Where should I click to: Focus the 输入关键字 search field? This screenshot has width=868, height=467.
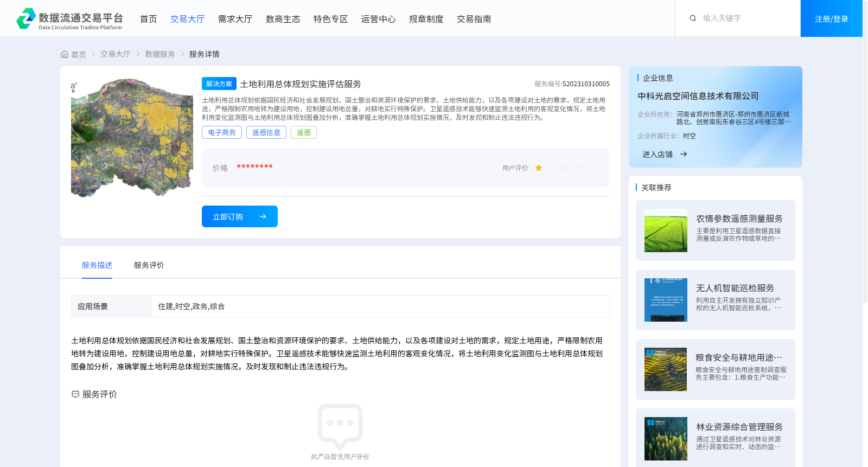point(746,18)
